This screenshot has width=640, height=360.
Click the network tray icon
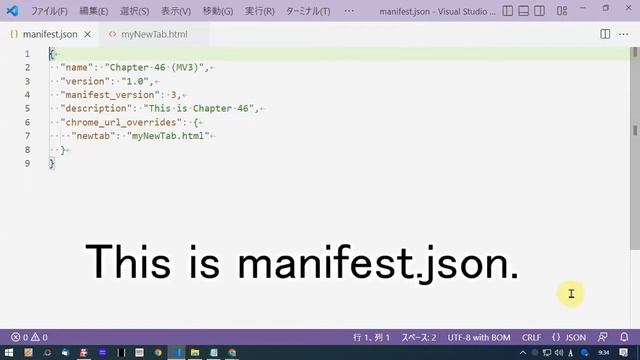pyautogui.click(x=547, y=352)
